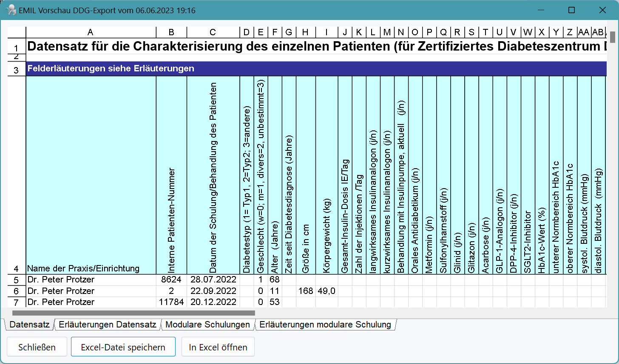Select the Körpergewicht cell showing 49,0

tap(326, 291)
